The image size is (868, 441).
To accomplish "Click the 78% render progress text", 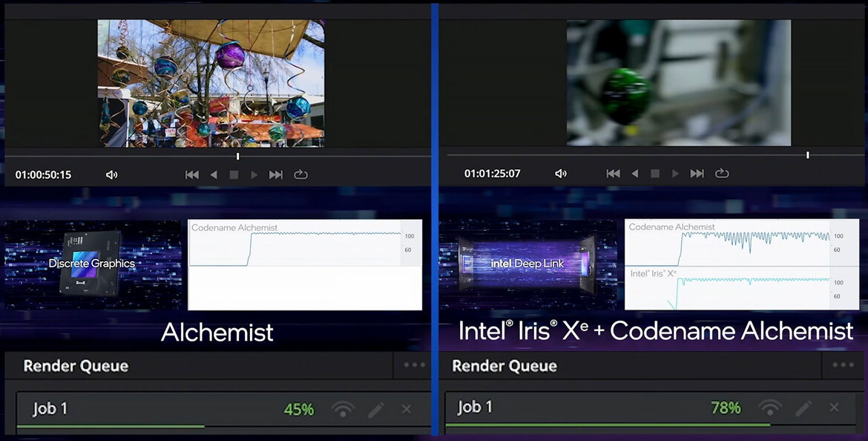I will (726, 408).
